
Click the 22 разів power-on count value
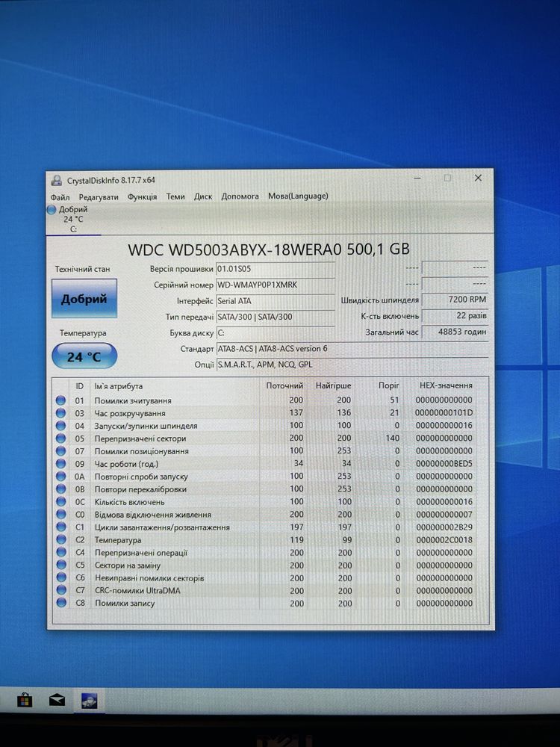pos(455,315)
